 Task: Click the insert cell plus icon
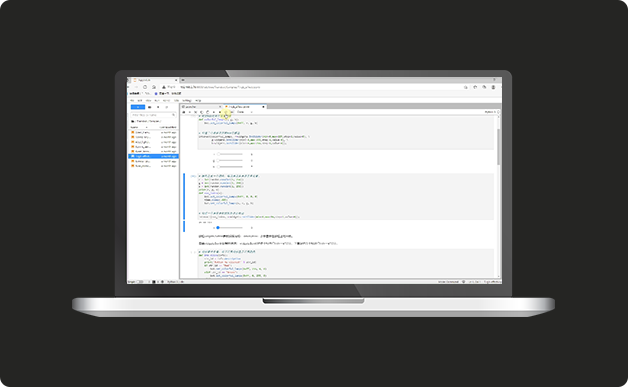point(190,112)
